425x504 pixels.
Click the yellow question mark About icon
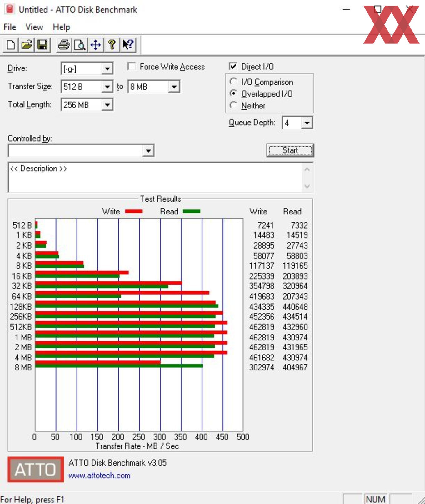pyautogui.click(x=112, y=45)
